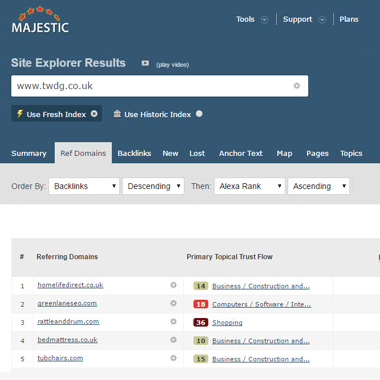
Task: Click the dark red Trust Flow 36 badge
Action: (201, 322)
